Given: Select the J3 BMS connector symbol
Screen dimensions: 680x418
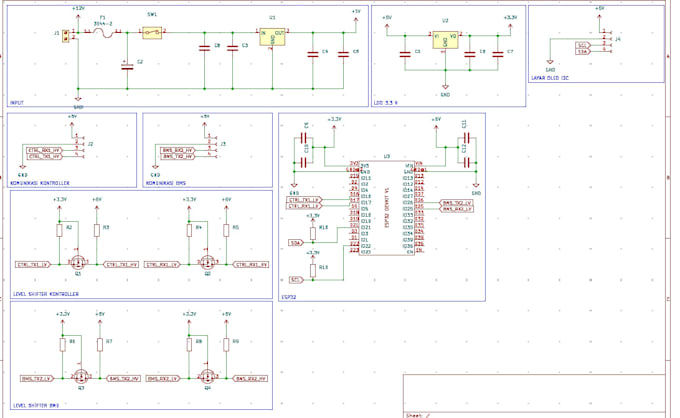Looking at the screenshot, I should (x=212, y=145).
